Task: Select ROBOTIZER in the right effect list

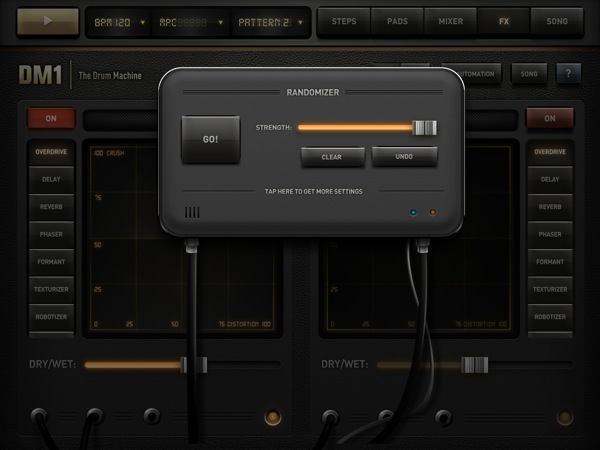Action: click(550, 317)
